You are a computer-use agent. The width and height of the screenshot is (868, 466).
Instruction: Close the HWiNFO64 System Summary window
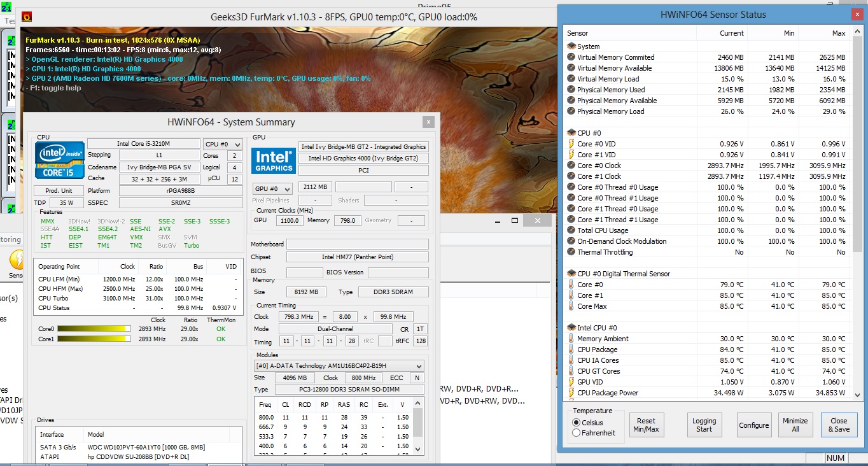coord(430,122)
